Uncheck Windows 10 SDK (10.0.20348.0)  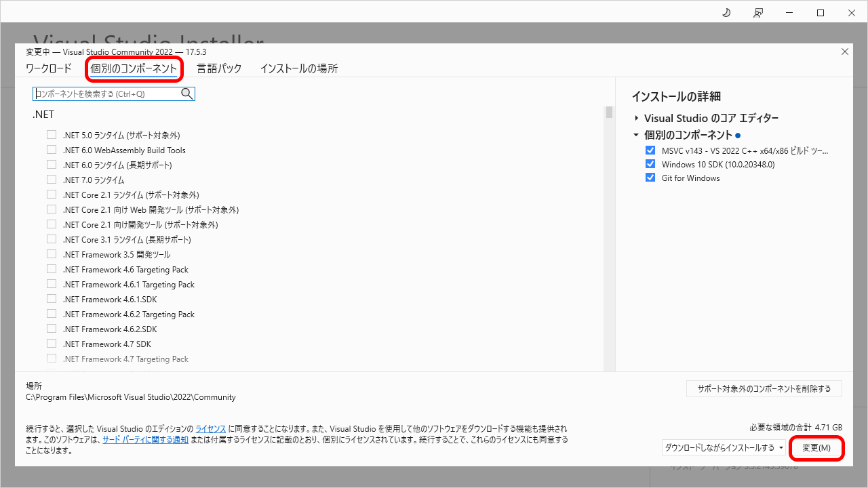[x=650, y=164]
